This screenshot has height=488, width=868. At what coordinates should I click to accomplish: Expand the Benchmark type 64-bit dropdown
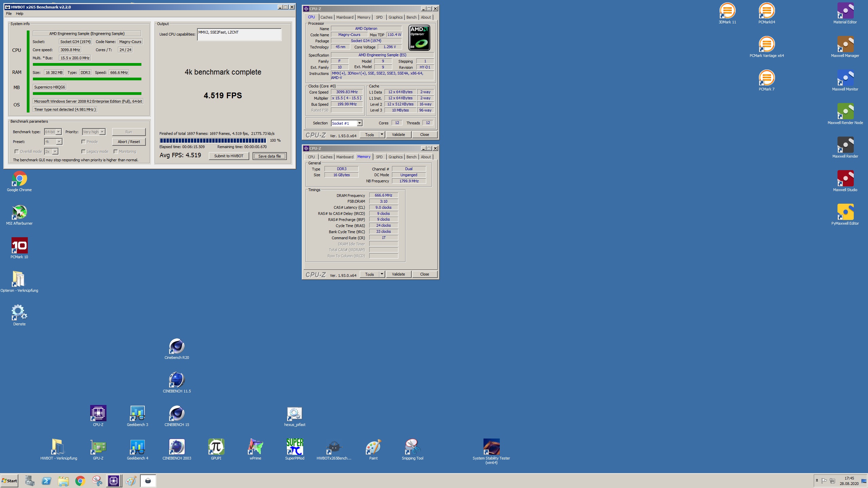click(59, 132)
